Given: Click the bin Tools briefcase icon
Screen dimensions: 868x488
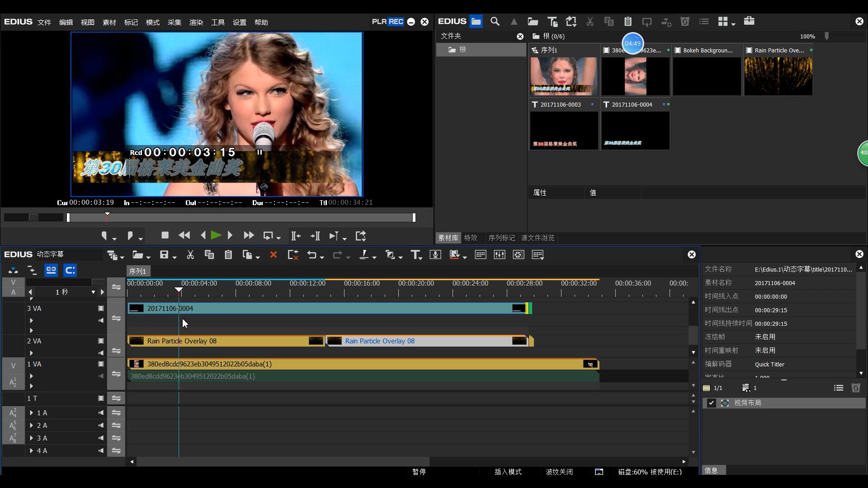Looking at the screenshot, I should (x=749, y=21).
